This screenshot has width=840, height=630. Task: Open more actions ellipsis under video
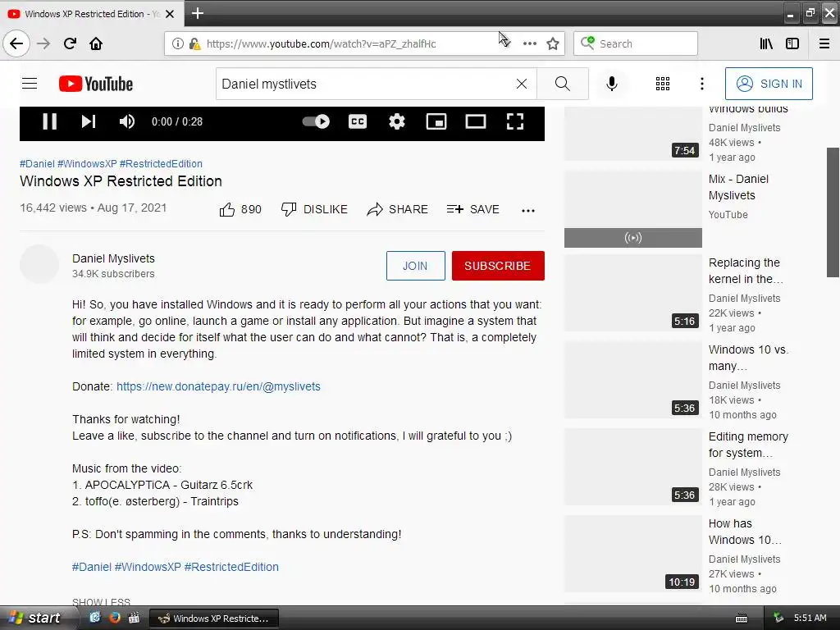tap(528, 211)
